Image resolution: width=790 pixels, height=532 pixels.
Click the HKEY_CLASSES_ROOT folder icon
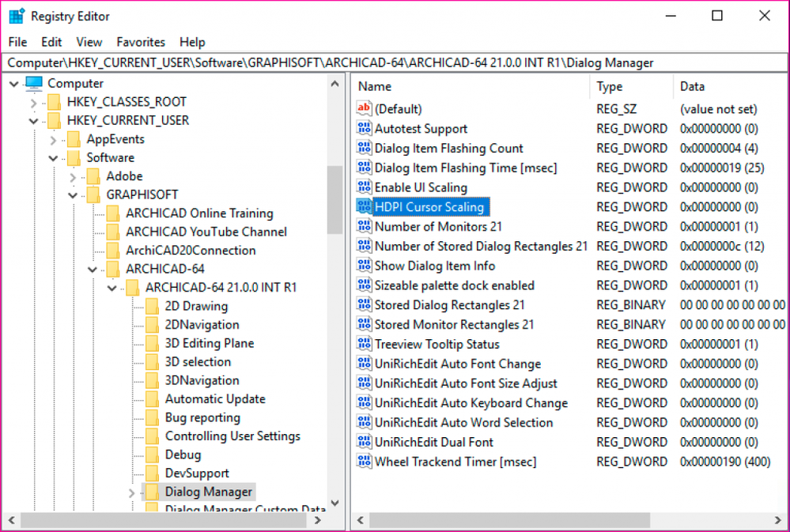(54, 102)
